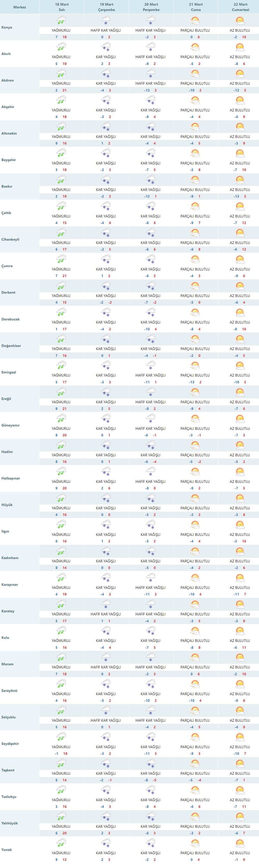The image size is (259, 868).
Task: Click Akşehir's partly cloudy icon for 21 Mart
Action: click(x=195, y=100)
